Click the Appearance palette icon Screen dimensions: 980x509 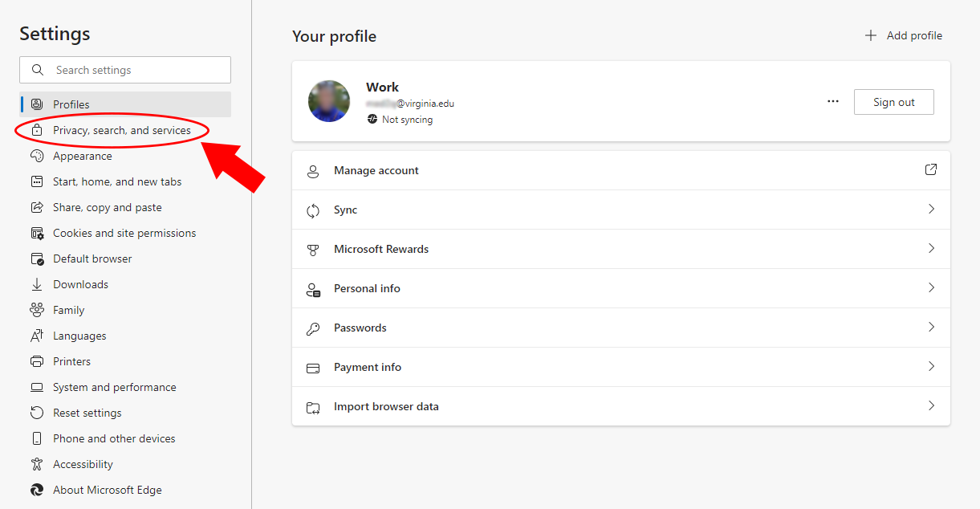click(x=36, y=156)
